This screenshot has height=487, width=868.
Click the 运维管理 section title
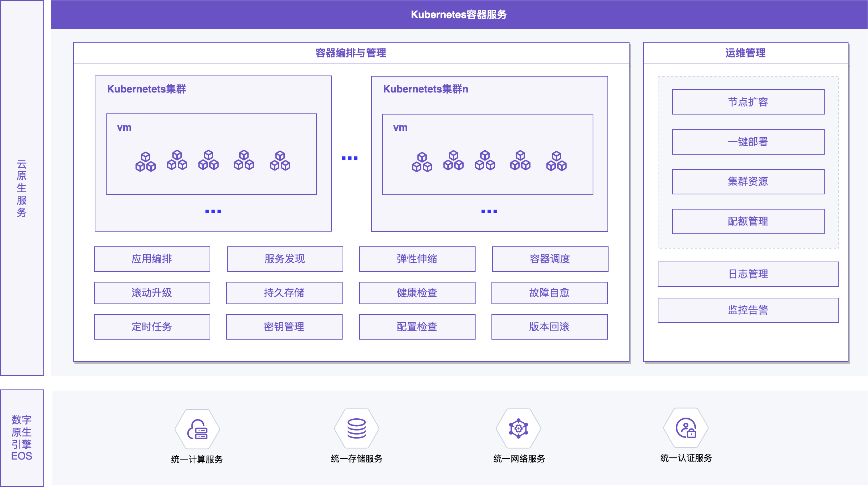click(745, 53)
